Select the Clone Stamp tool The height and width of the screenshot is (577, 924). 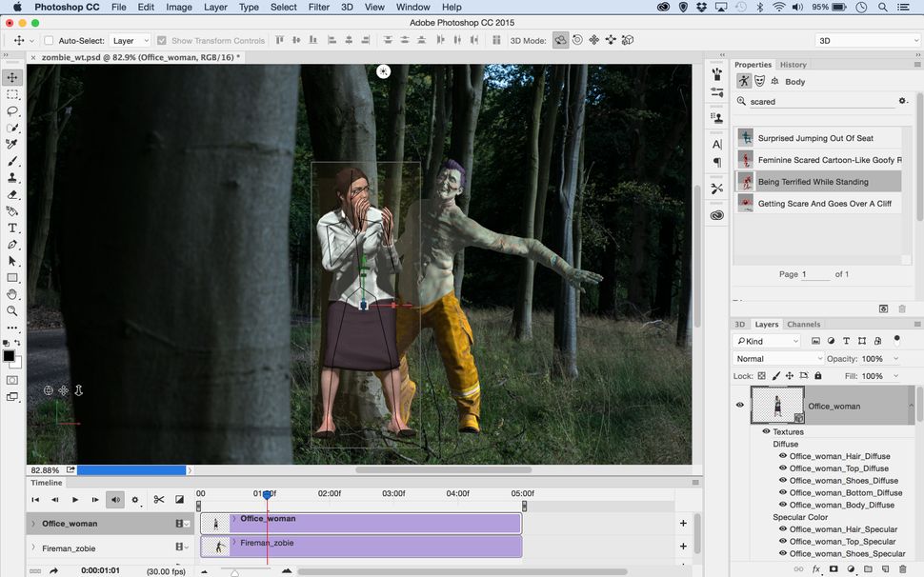click(x=11, y=176)
